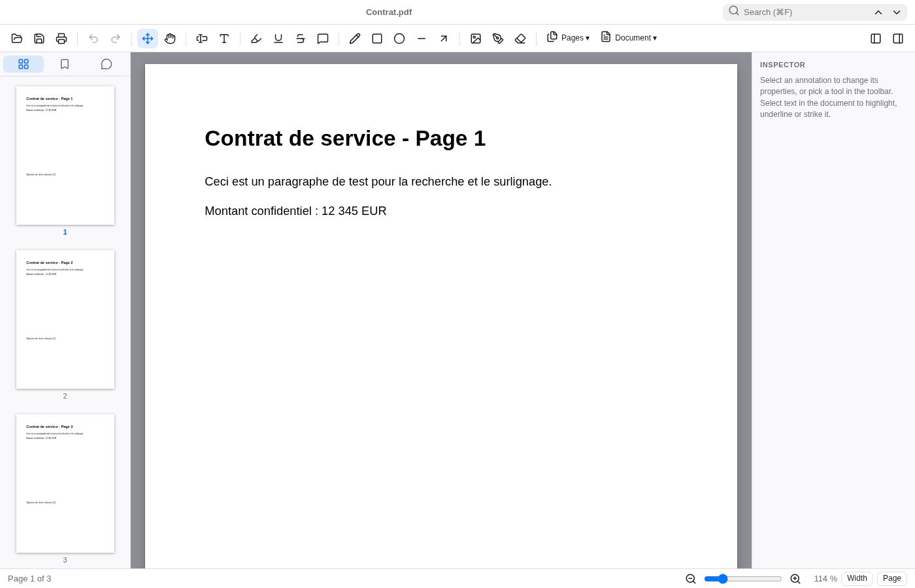Undo the last action
The height and width of the screenshot is (588, 915).
[x=93, y=39]
